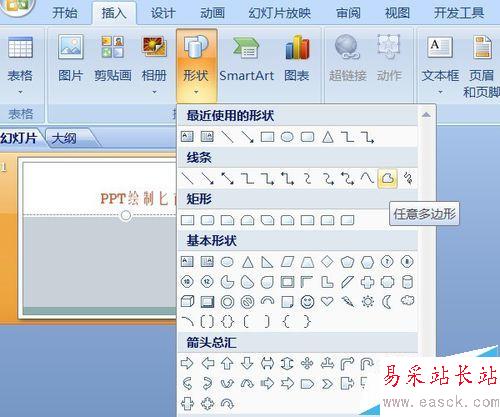
Task: Insert a SmartArt graphic
Action: click(246, 58)
